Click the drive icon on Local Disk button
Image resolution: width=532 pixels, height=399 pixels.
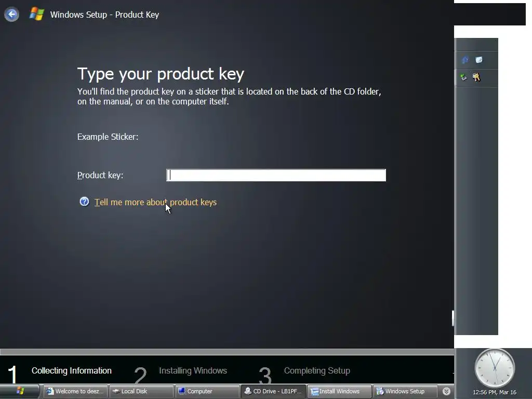116,391
